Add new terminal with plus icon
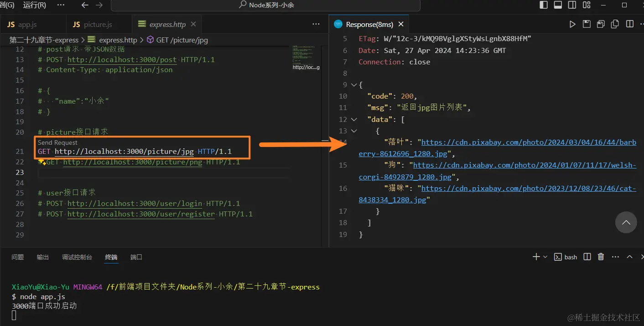644x326 pixels. [536, 257]
